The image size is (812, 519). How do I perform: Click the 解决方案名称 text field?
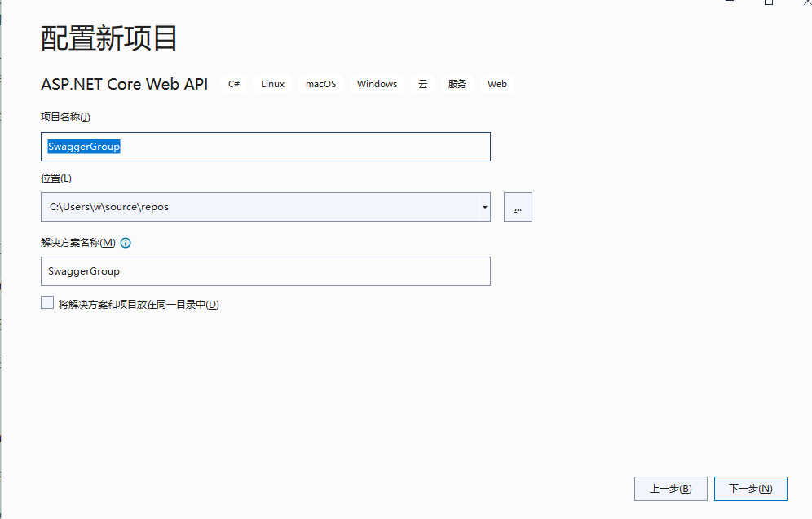(x=265, y=270)
